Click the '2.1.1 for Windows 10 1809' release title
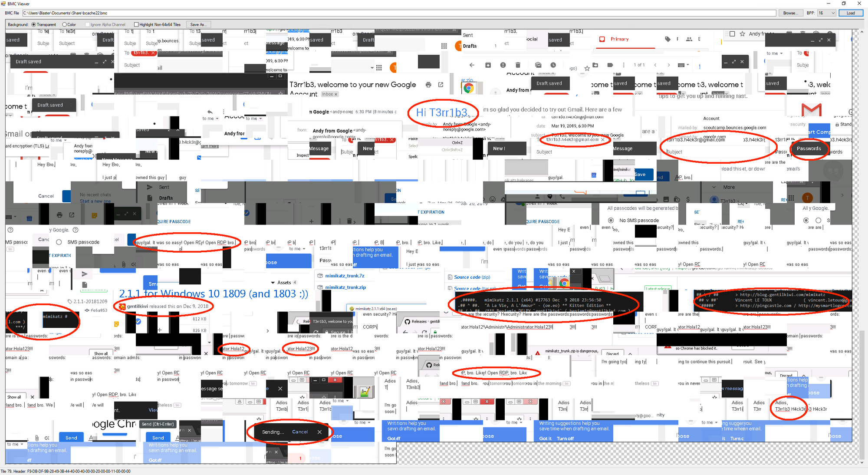868x475 pixels. point(214,294)
